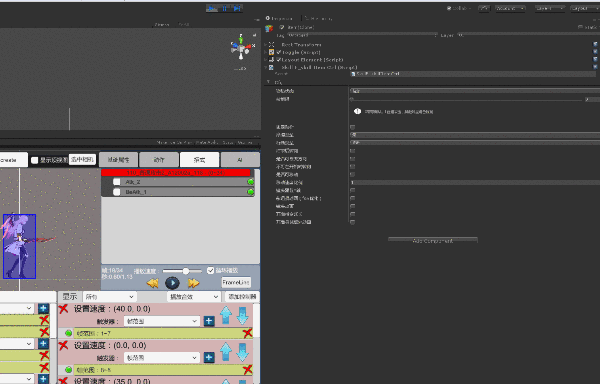Click the Unity editor Step button

(x=237, y=8)
